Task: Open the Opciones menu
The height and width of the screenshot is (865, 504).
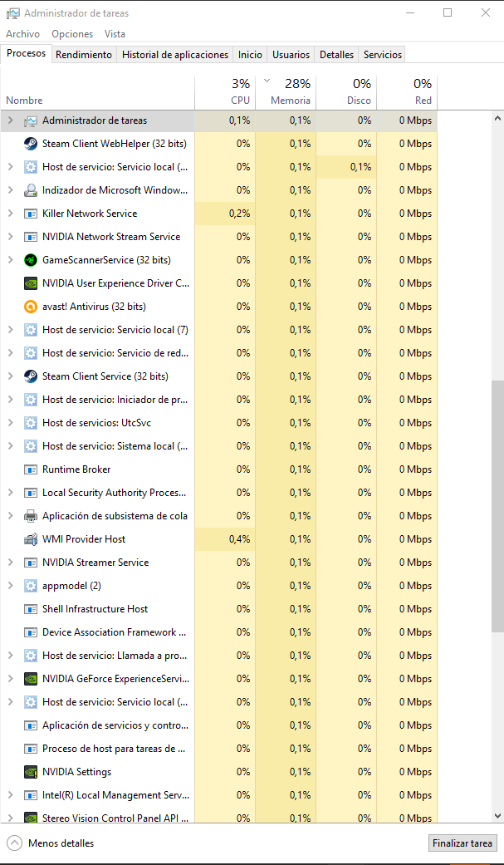Action: (x=72, y=33)
